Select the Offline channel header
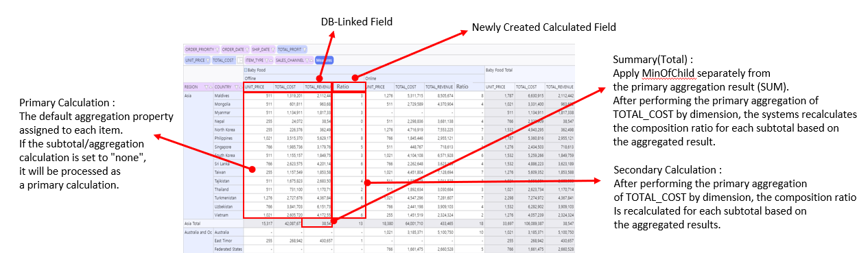The height and width of the screenshot is (253, 868). point(250,78)
